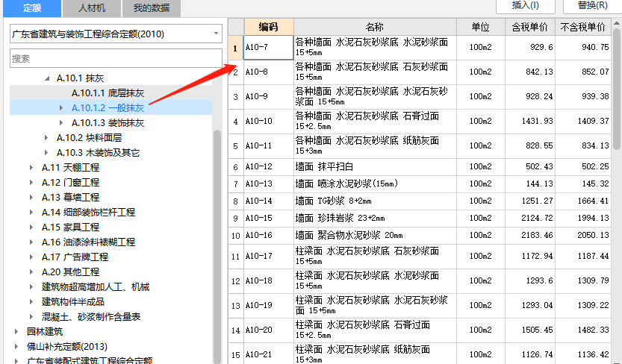Click price value 2124.72

pos(530,219)
